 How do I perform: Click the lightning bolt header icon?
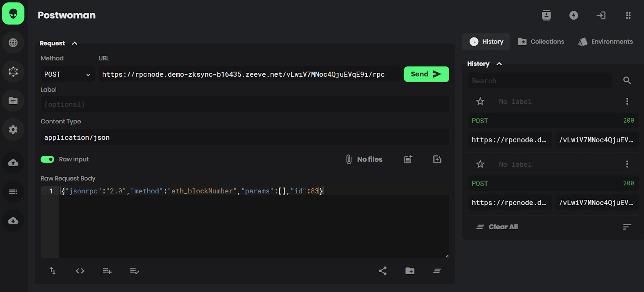(574, 15)
